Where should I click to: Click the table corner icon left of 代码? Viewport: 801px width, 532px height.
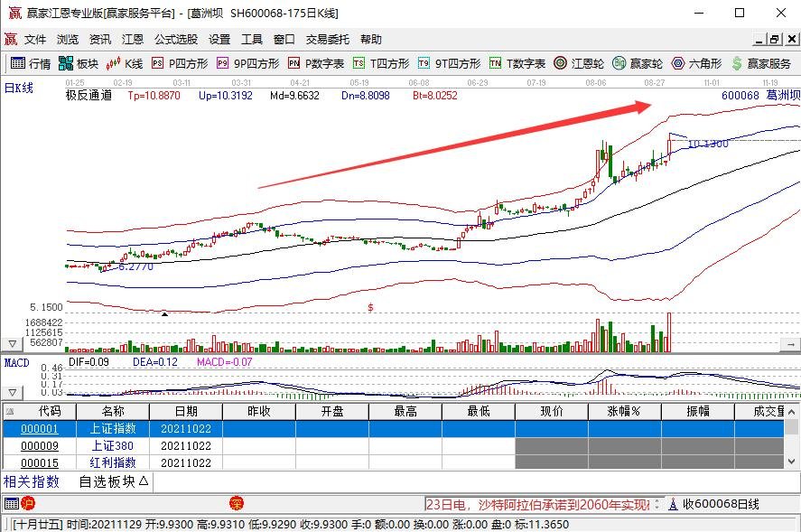[x=9, y=411]
